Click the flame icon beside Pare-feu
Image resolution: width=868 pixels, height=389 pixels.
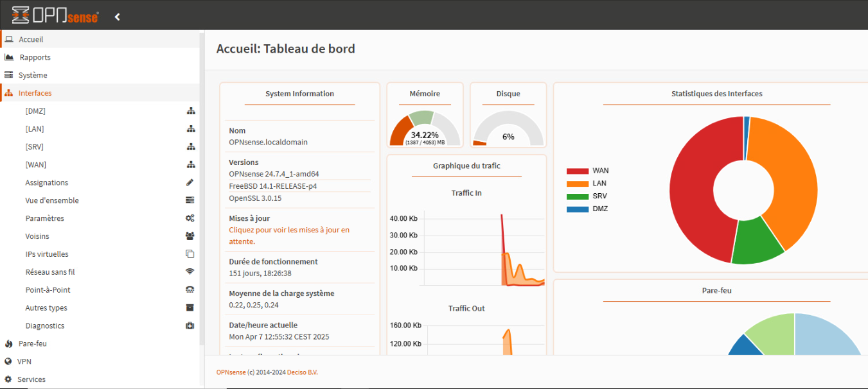pos(8,343)
